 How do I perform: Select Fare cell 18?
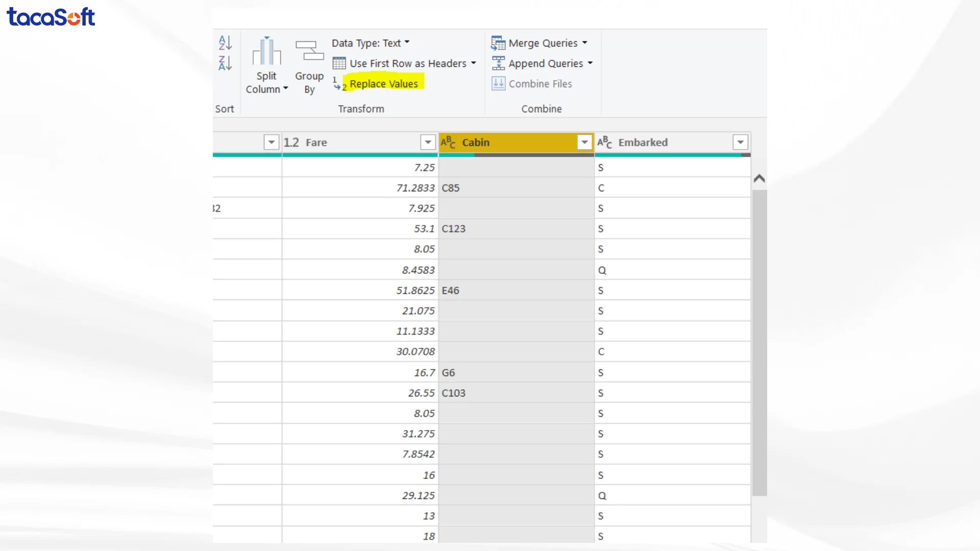[x=360, y=536]
